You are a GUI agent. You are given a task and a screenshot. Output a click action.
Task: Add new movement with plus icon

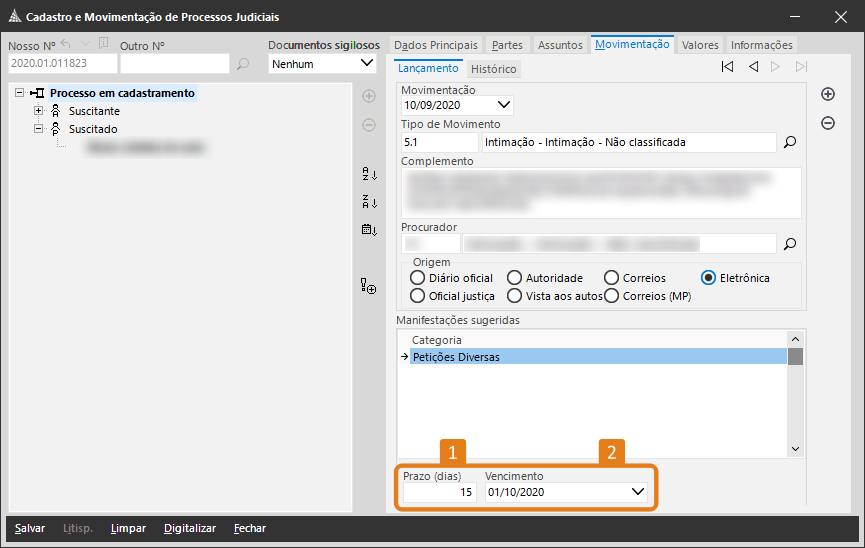click(x=828, y=94)
